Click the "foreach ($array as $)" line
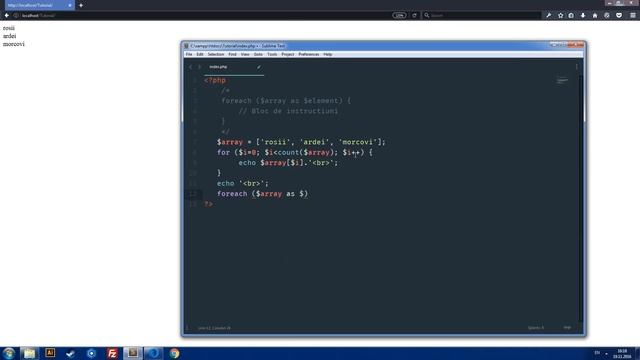Screen dimensions: 640x360 coord(262,194)
